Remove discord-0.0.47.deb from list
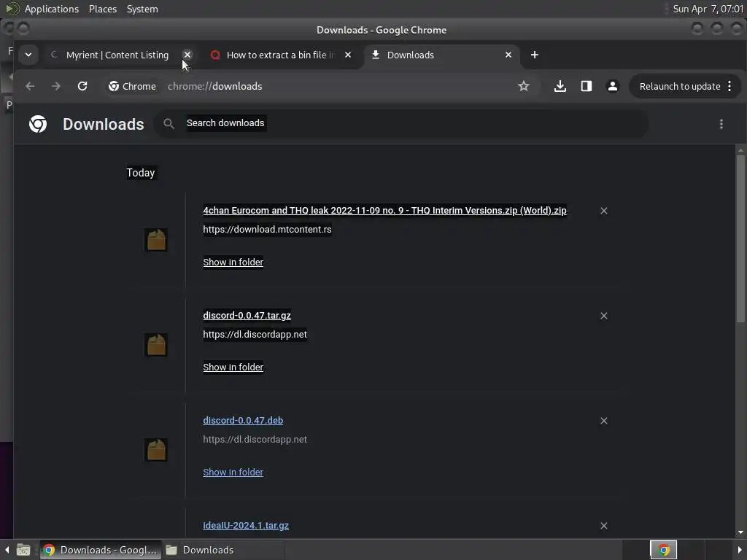 pyautogui.click(x=603, y=421)
